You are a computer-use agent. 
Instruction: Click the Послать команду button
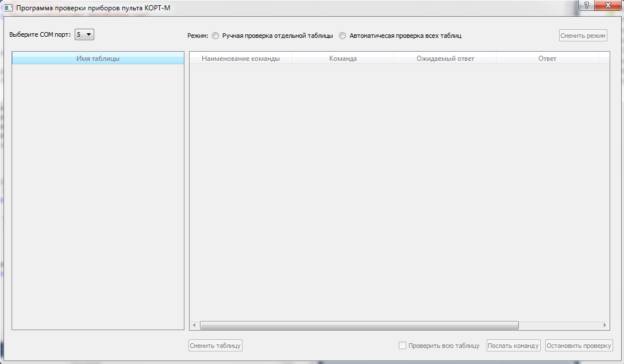pos(513,345)
